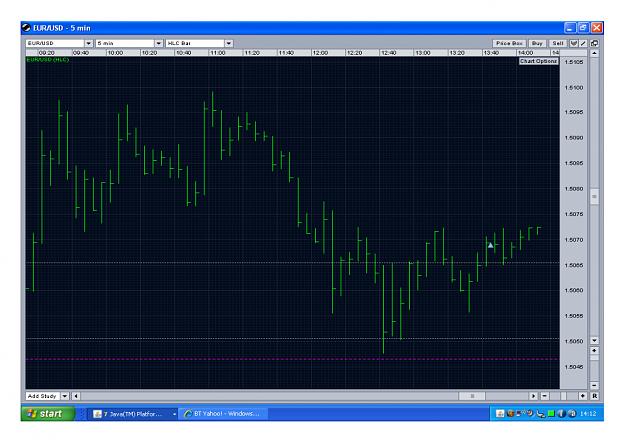The height and width of the screenshot is (442, 625).
Task: Click the detach chart window icon
Action: (x=594, y=43)
